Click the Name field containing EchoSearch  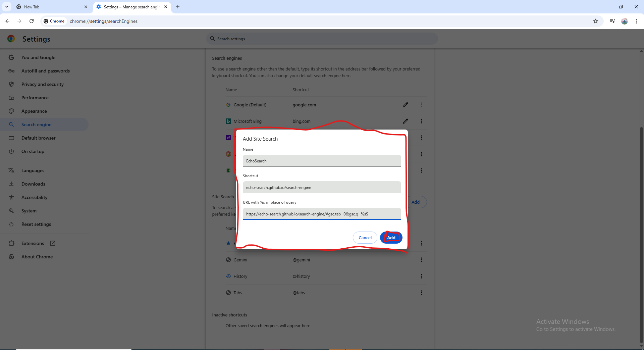pyautogui.click(x=322, y=161)
